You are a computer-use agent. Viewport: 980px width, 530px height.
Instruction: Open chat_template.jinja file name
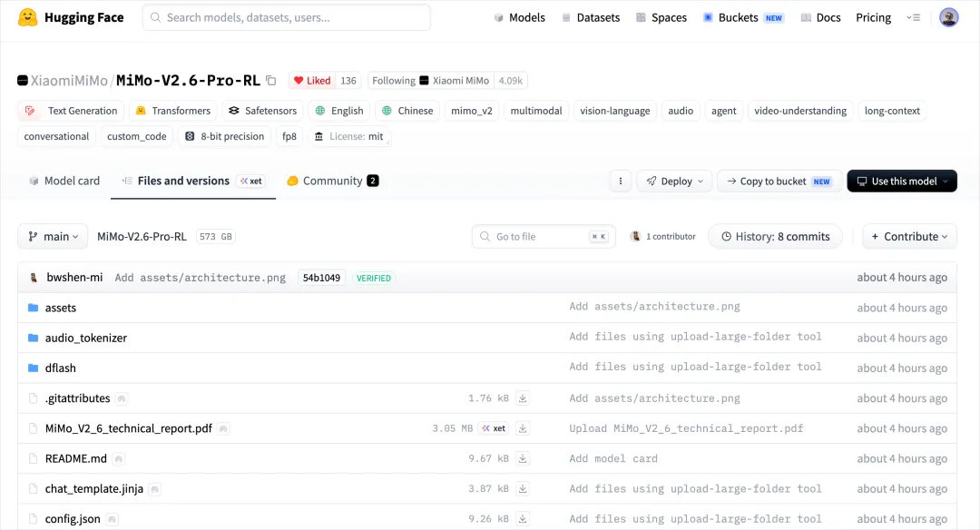(x=93, y=489)
